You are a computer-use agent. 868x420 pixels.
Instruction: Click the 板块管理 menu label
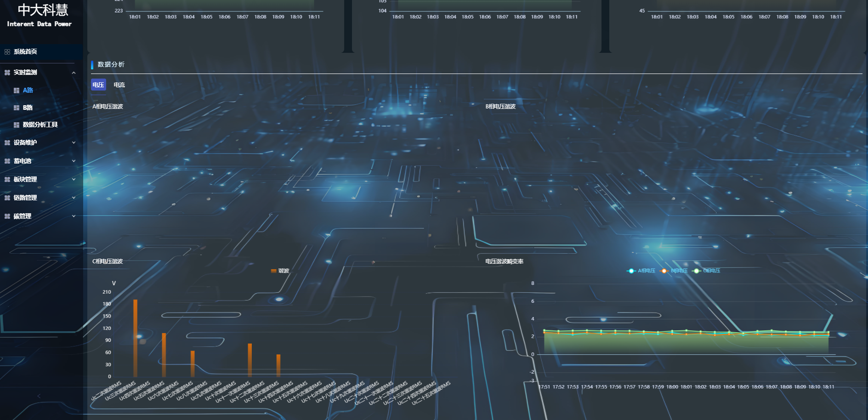25,179
